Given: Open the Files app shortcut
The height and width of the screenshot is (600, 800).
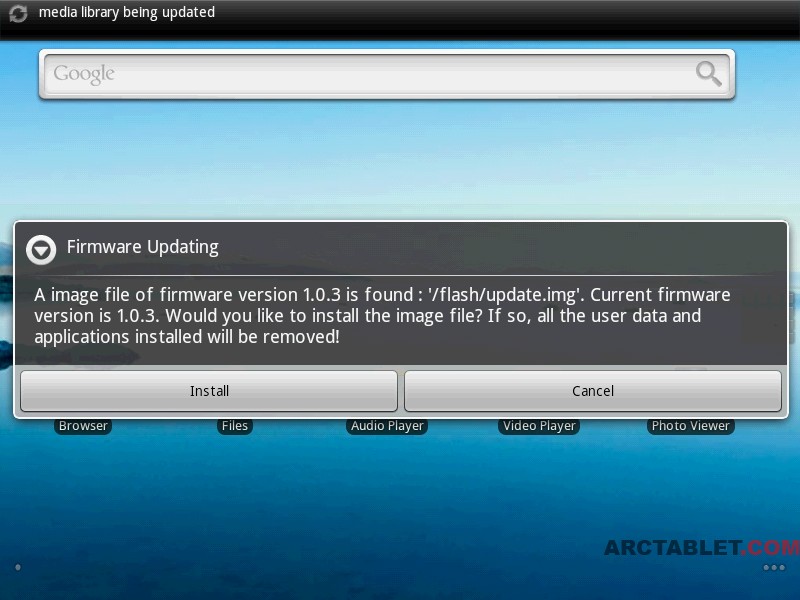Looking at the screenshot, I should [x=235, y=426].
